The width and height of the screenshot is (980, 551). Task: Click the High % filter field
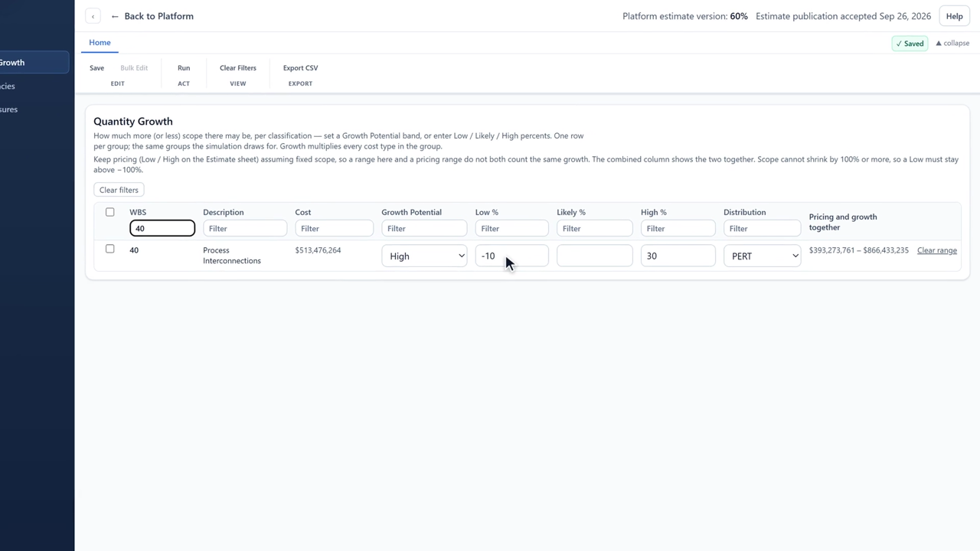678,228
